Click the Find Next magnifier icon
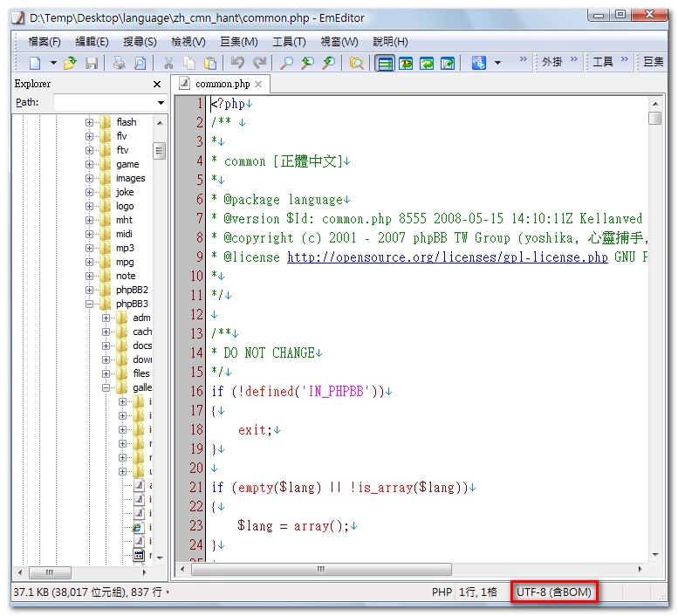678x616 pixels. click(x=307, y=63)
